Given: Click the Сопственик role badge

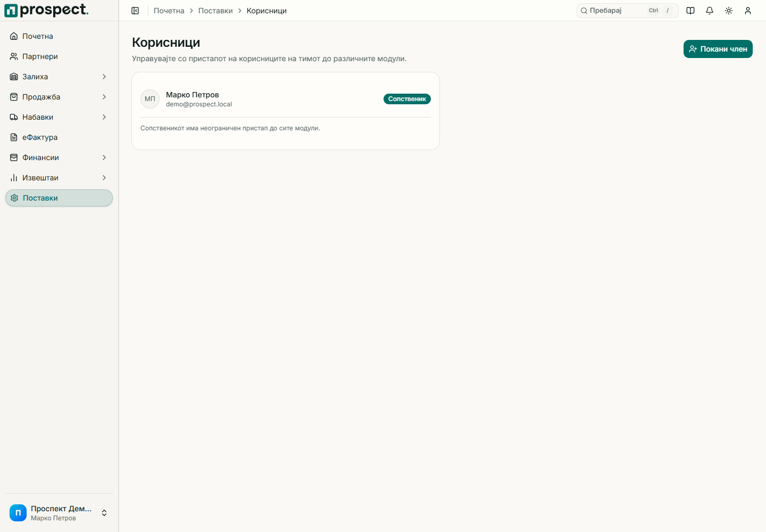Looking at the screenshot, I should pos(407,99).
